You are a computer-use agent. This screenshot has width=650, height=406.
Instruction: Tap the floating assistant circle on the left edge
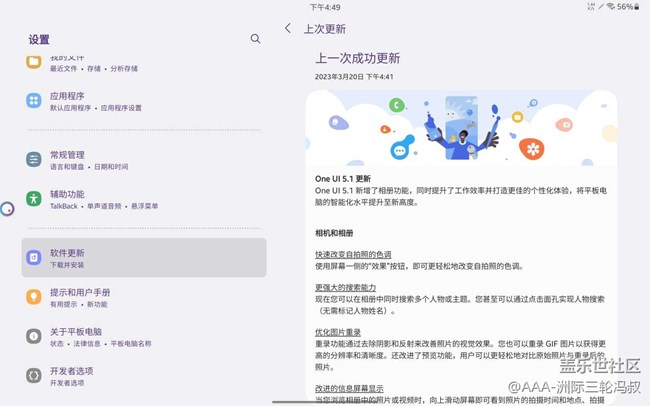7,209
